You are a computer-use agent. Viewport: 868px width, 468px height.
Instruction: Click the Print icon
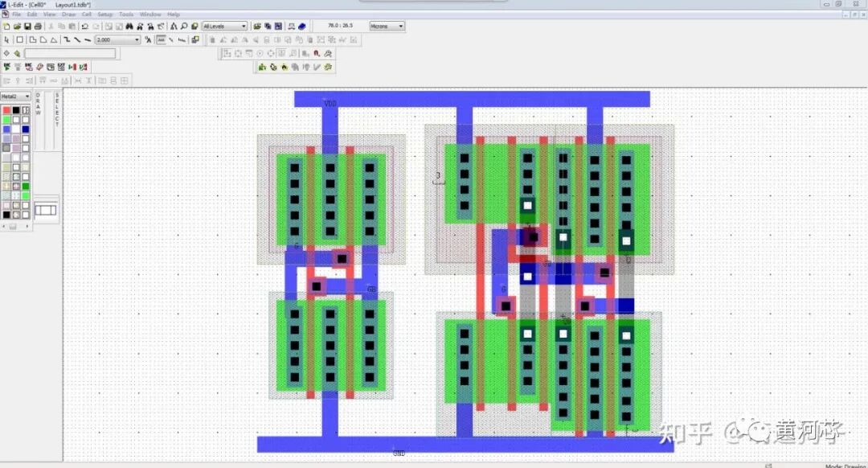pos(38,26)
